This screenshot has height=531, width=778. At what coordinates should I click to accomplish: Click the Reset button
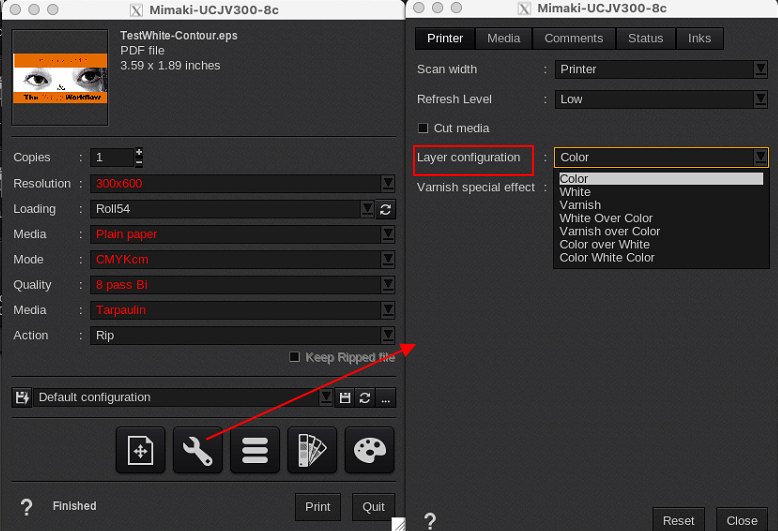point(678,520)
